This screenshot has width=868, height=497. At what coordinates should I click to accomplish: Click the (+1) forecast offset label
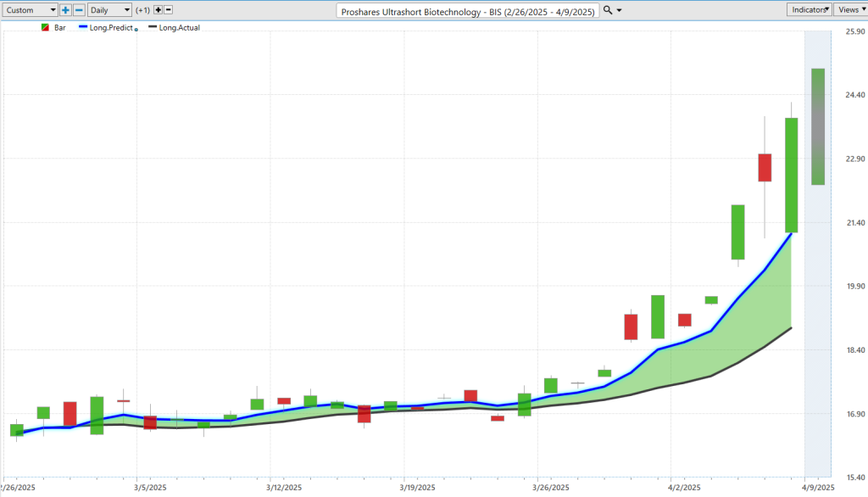click(142, 10)
